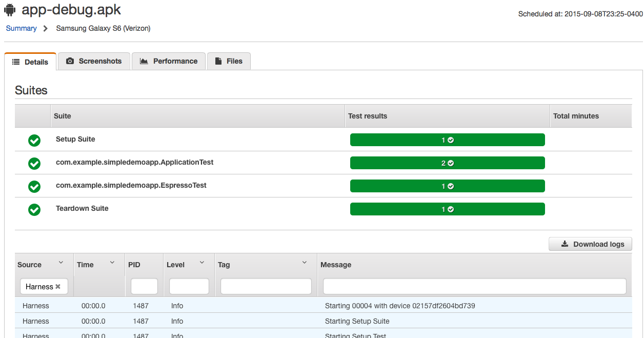Click the green checkmark icon for EspressoTest suite
This screenshot has width=644, height=338.
tap(34, 186)
